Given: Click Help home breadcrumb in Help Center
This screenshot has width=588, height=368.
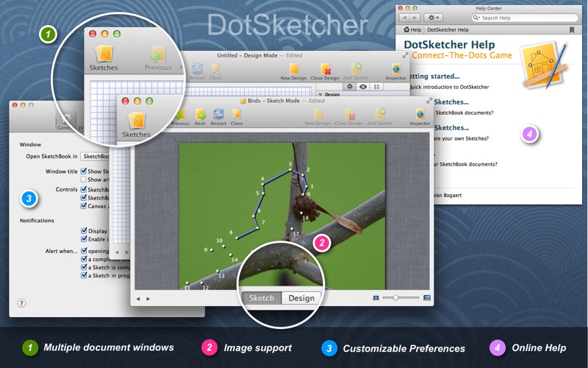Looking at the screenshot, I should click(x=412, y=29).
